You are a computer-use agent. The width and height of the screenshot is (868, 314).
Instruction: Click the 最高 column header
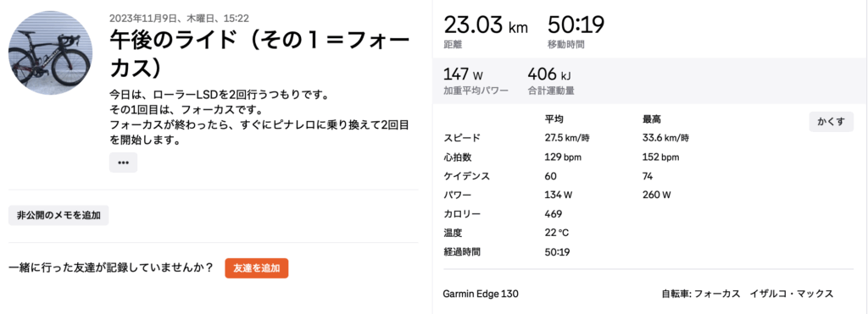click(652, 118)
